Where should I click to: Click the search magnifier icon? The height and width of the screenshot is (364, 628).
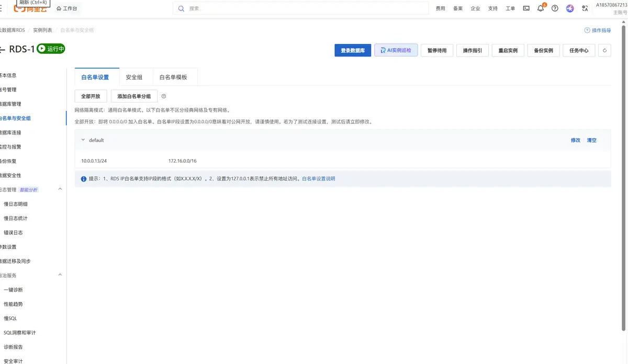[181, 8]
